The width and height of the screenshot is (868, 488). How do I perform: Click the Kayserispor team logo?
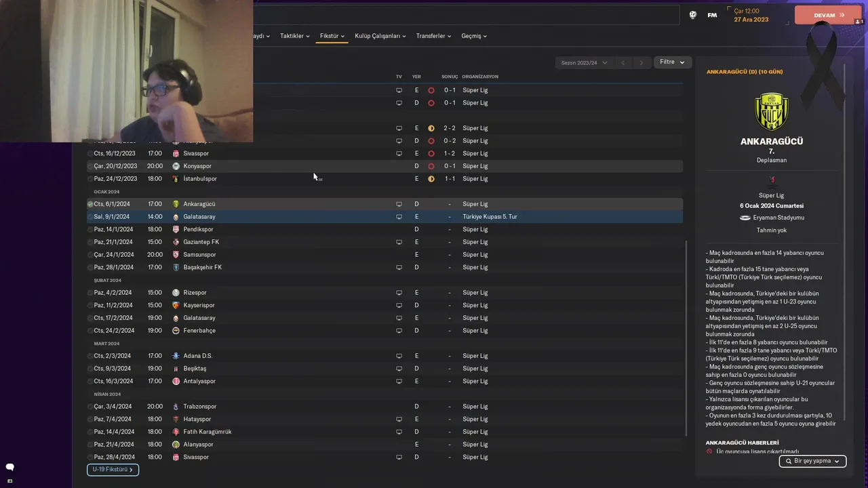[176, 306]
